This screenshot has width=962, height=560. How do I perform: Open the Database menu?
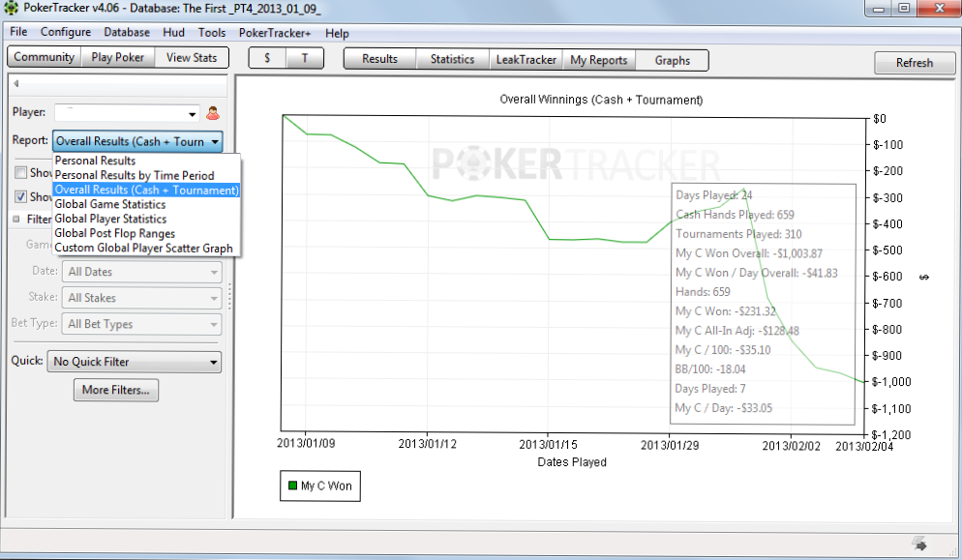127,32
